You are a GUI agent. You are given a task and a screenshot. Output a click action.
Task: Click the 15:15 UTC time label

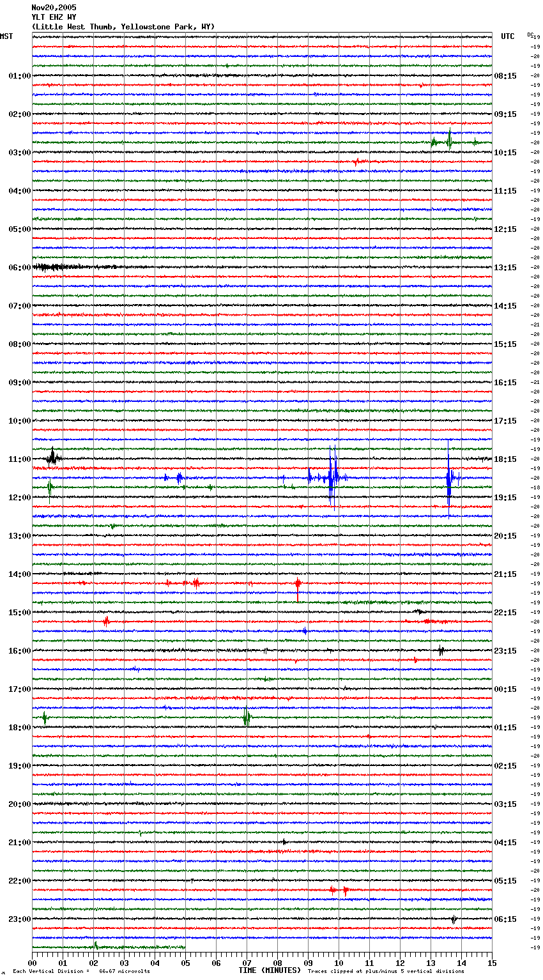(505, 344)
